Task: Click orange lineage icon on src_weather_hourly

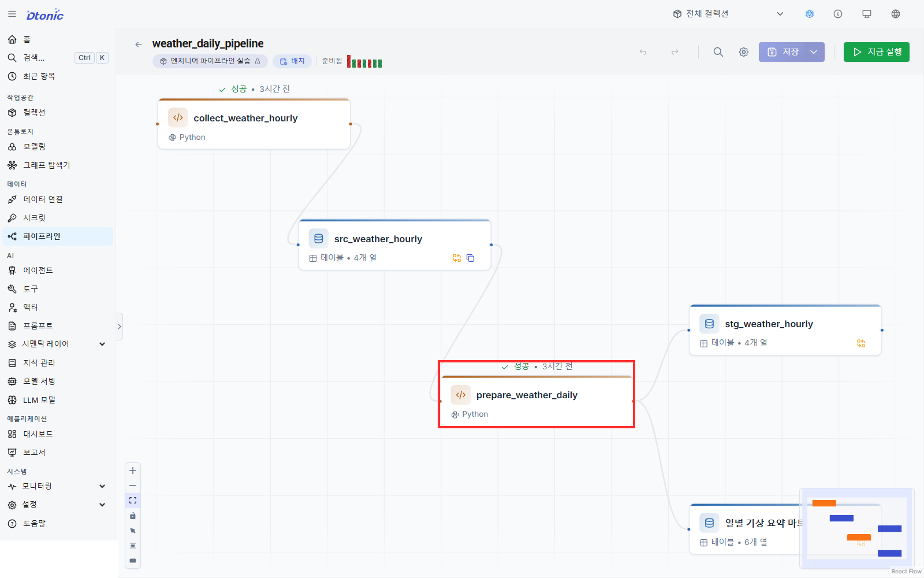Action: click(x=457, y=258)
